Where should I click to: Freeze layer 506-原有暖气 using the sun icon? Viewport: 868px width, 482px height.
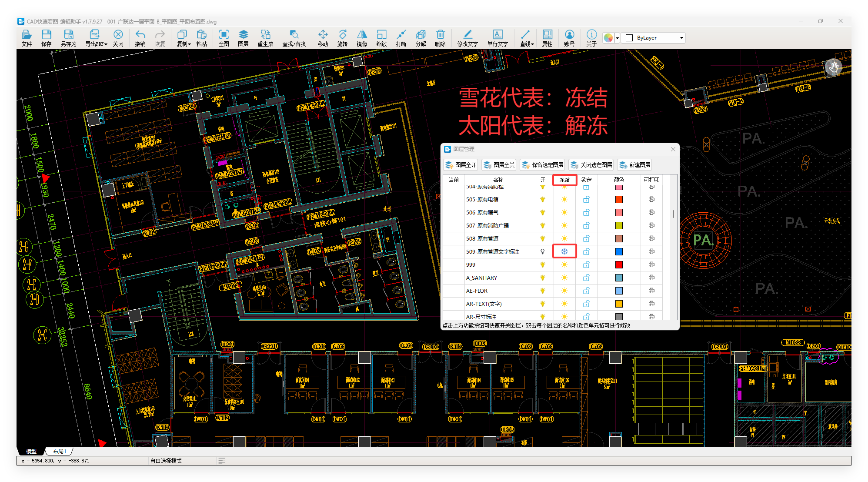(564, 212)
